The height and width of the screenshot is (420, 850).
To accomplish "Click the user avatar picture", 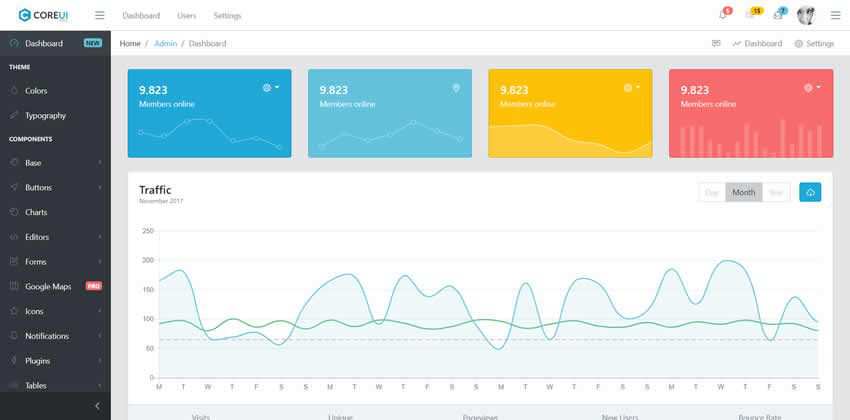I will (x=806, y=15).
